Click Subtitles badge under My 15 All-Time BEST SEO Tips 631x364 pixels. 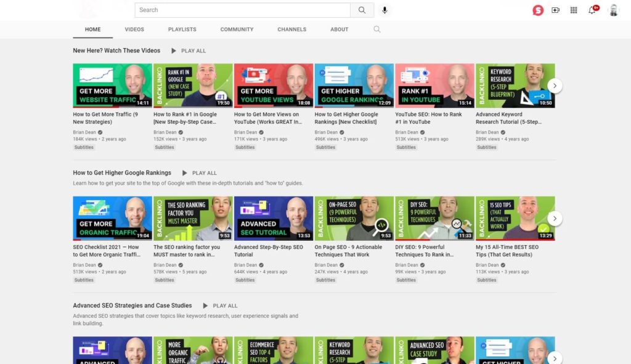click(x=487, y=280)
